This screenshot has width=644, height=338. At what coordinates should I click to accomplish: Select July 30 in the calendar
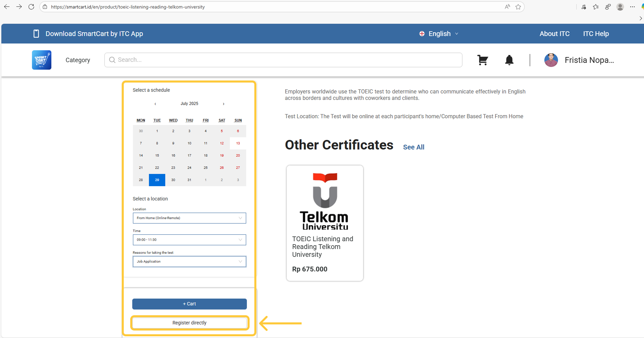click(x=173, y=180)
